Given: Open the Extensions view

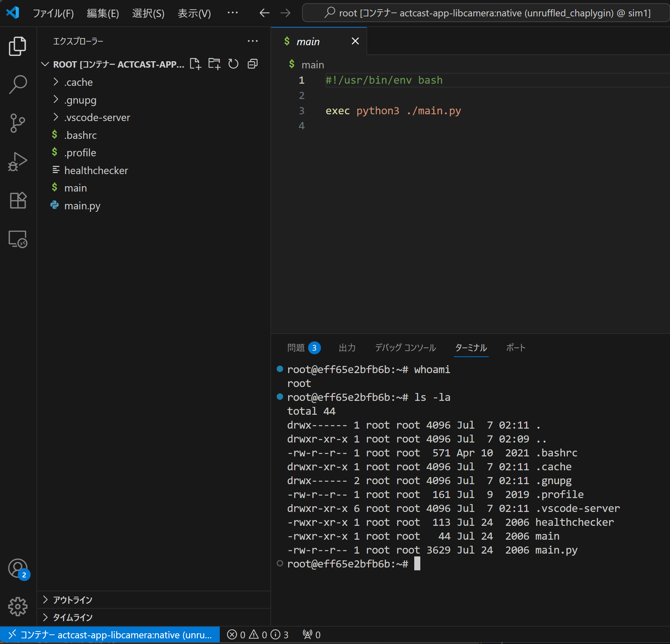Looking at the screenshot, I should 17,200.
